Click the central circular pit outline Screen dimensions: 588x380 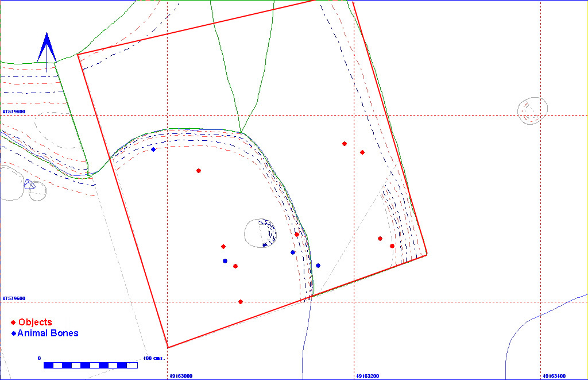[247, 233]
